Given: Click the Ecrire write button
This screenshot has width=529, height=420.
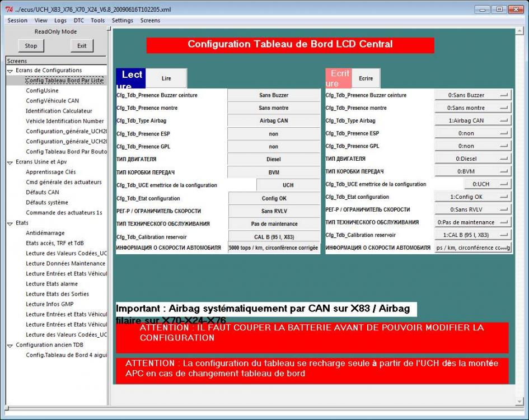Looking at the screenshot, I should (366, 78).
